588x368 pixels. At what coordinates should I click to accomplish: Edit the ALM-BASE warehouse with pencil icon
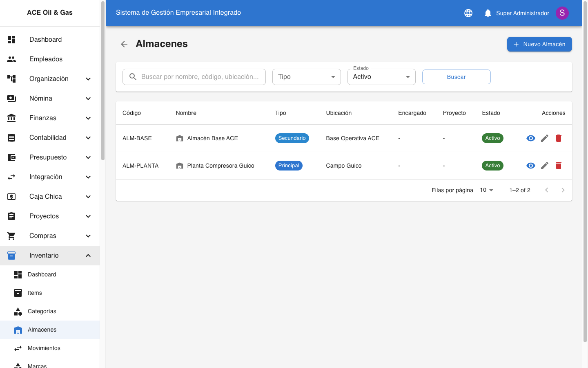(544, 138)
